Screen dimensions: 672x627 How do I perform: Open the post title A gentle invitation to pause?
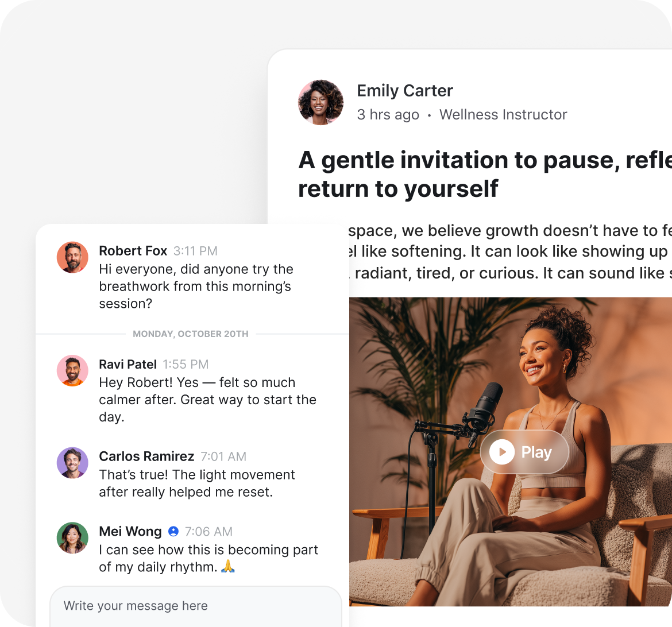(485, 175)
